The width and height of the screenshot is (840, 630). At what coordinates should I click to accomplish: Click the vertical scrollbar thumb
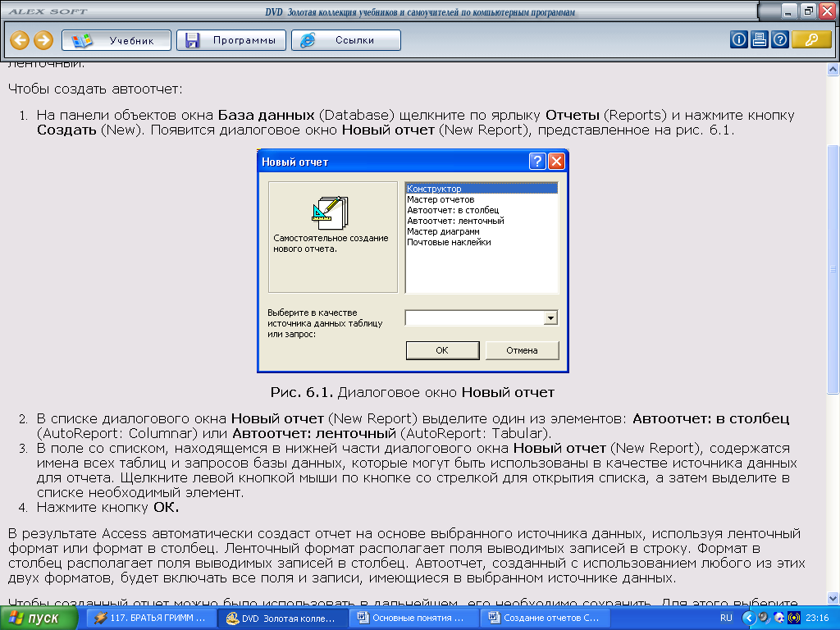coord(833,269)
